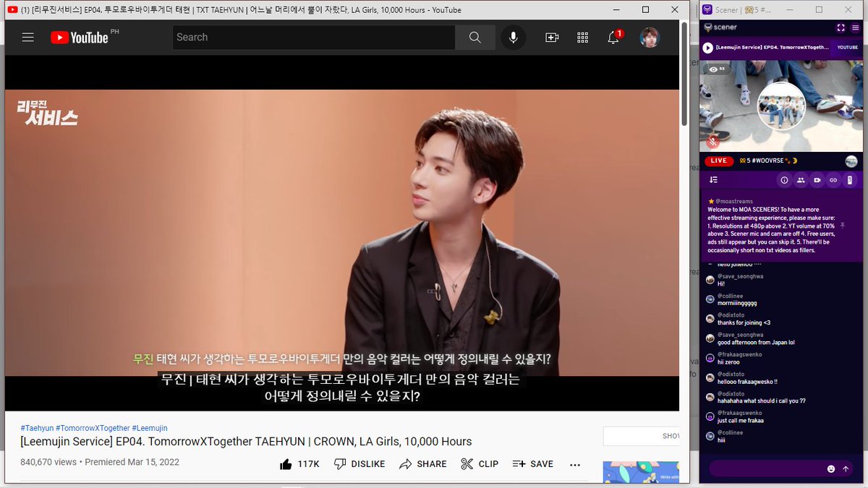
Task: Click the "hiii" message from @collinee
Action: click(x=723, y=440)
